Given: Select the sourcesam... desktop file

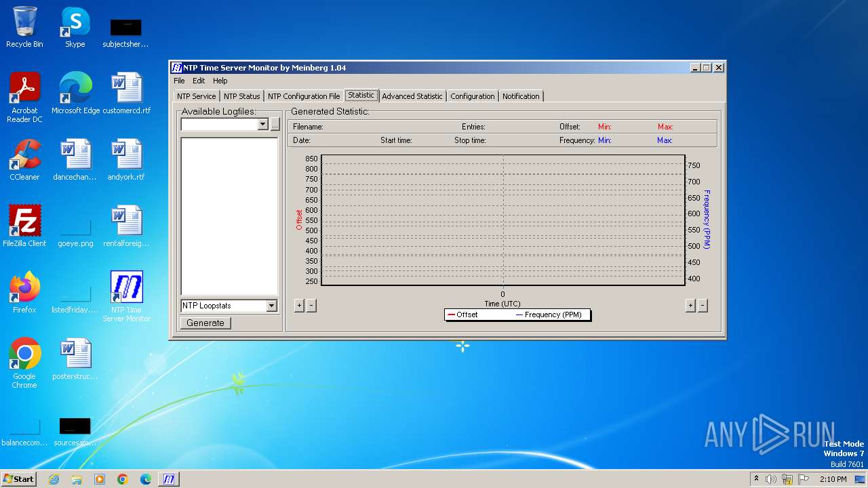Looking at the screenshot, I should (x=75, y=431).
